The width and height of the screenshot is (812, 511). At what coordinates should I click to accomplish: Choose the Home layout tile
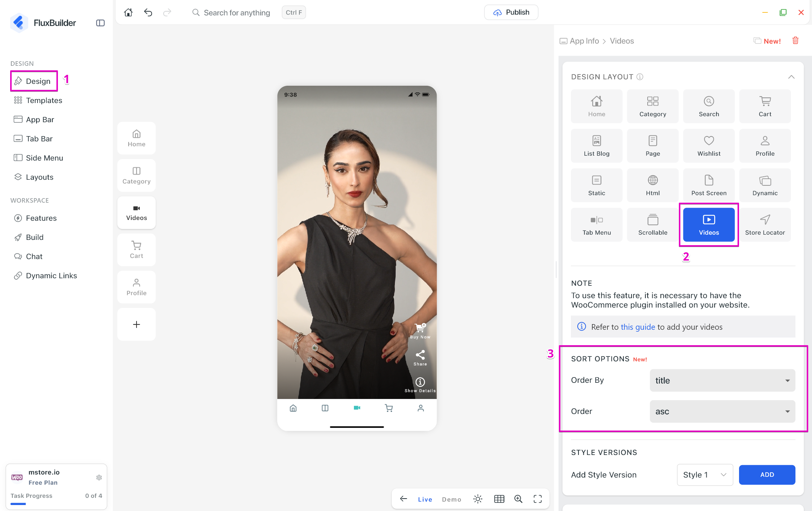pos(596,106)
